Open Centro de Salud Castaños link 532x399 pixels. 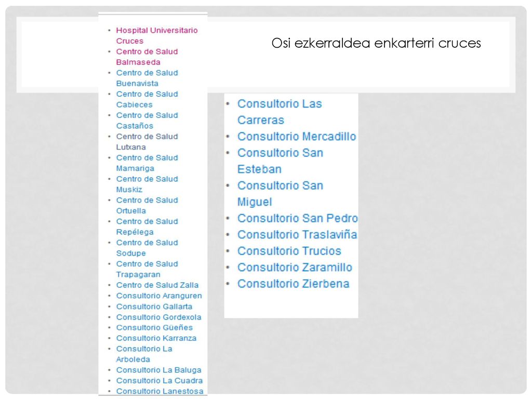pos(147,121)
